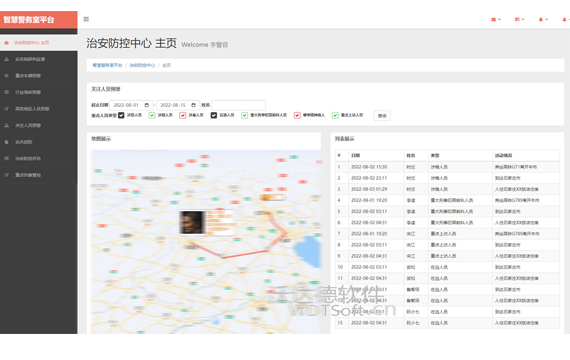Click the 查询 search button
The height and width of the screenshot is (360, 570).
coord(382,116)
